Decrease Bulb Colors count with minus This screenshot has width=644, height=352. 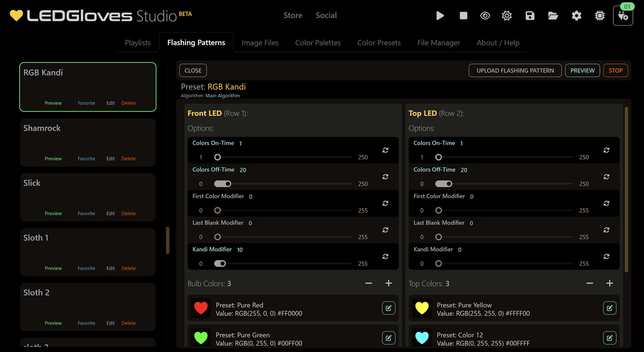point(369,284)
